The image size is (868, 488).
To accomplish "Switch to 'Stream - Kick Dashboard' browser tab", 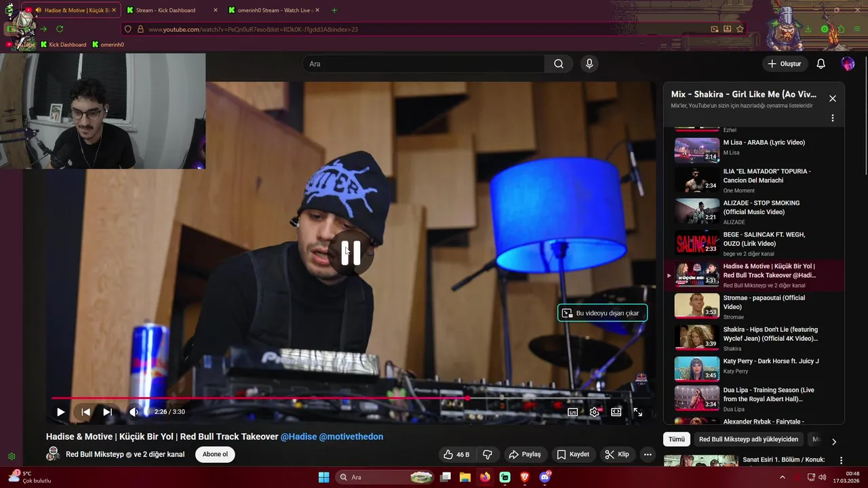I will pos(172,10).
